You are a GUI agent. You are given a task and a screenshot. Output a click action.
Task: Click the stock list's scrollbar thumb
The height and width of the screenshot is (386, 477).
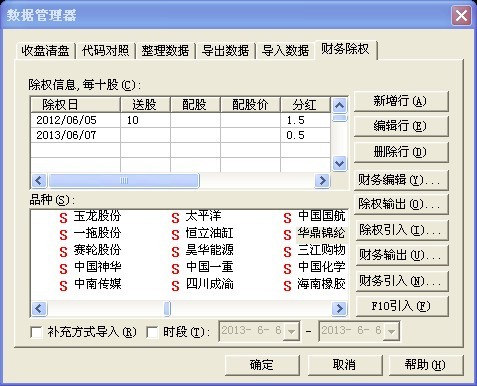(167, 308)
